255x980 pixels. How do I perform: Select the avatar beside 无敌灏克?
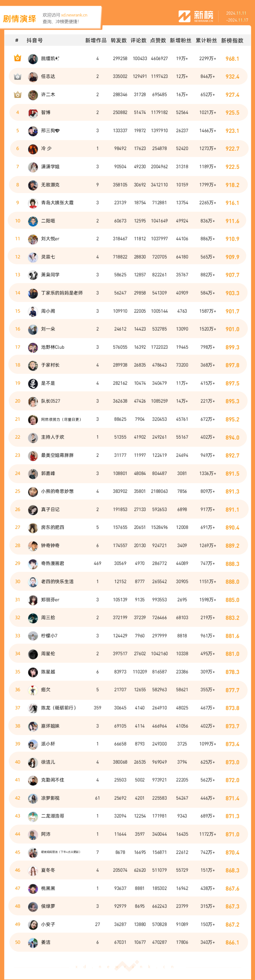click(x=33, y=185)
